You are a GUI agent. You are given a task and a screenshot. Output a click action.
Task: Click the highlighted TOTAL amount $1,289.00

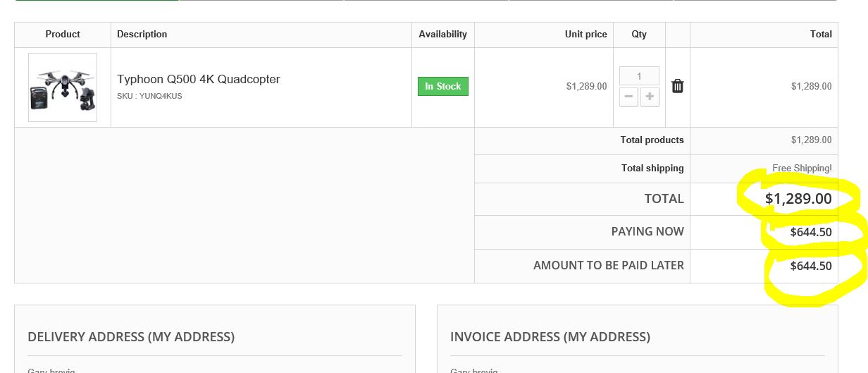click(x=798, y=199)
